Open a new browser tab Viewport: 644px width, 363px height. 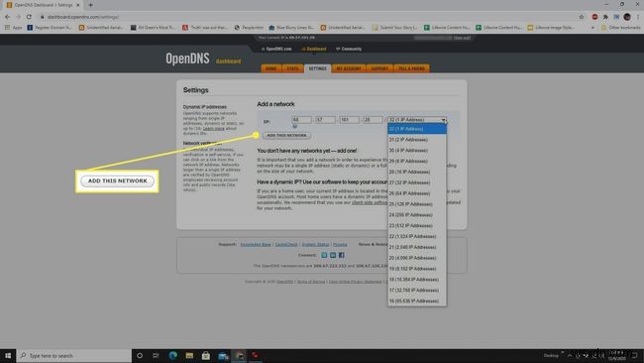(x=90, y=5)
